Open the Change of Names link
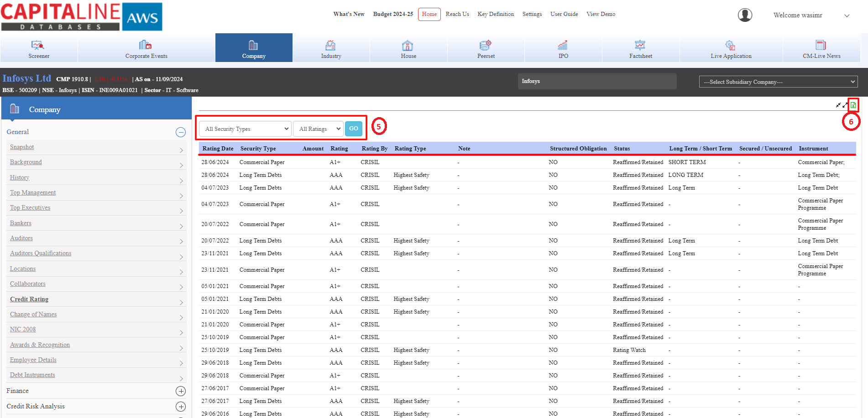The image size is (868, 418). pyautogui.click(x=33, y=314)
